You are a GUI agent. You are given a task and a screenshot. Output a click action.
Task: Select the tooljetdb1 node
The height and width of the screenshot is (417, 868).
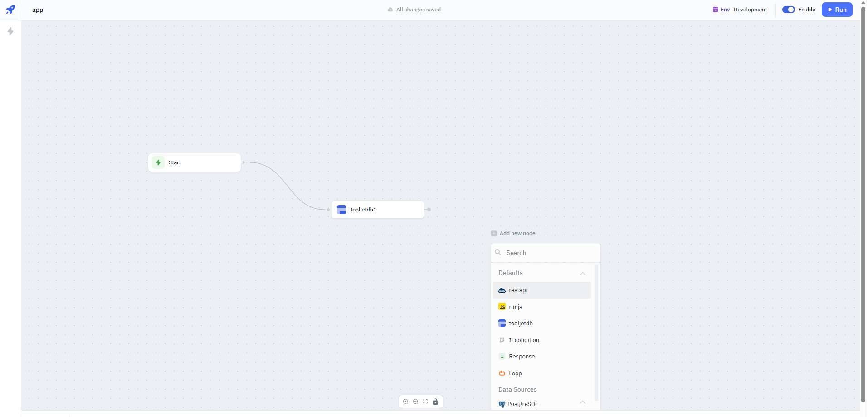[x=378, y=210]
